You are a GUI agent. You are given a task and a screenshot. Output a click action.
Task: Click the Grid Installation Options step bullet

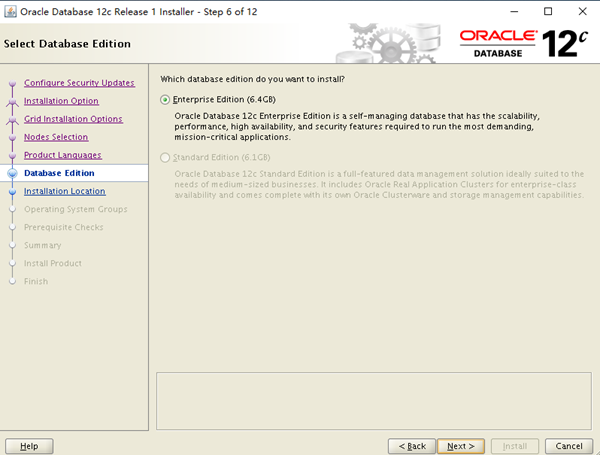coord(12,119)
